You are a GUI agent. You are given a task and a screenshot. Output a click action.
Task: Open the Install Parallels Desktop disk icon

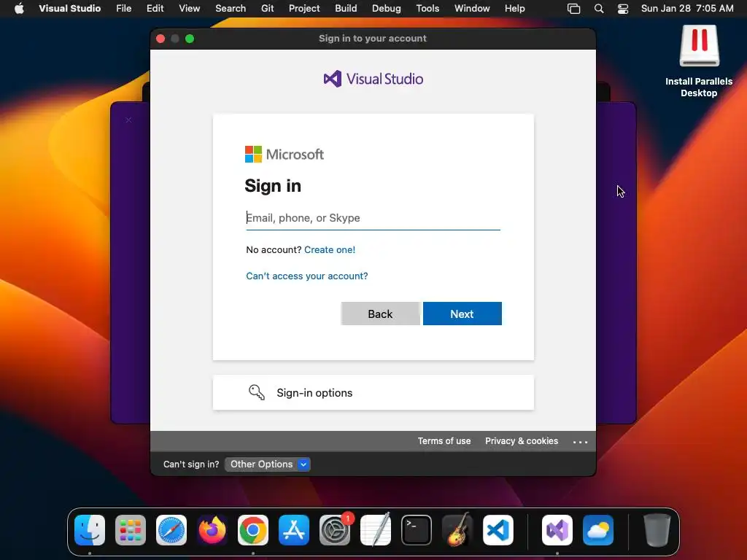699,46
